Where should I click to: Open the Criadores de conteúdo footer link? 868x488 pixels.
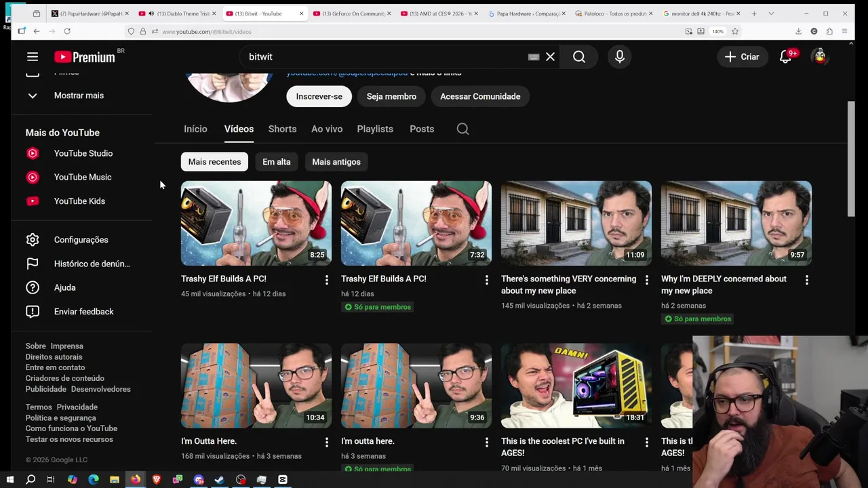point(65,378)
